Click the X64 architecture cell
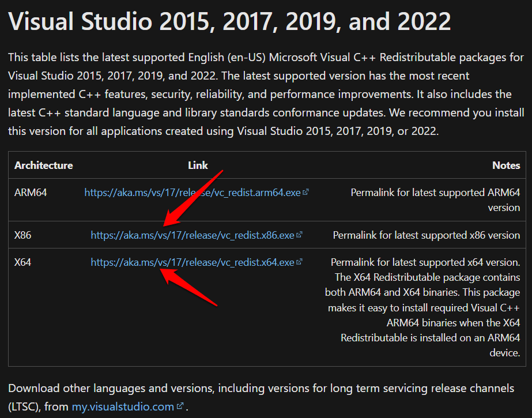The width and height of the screenshot is (532, 418). [x=22, y=261]
